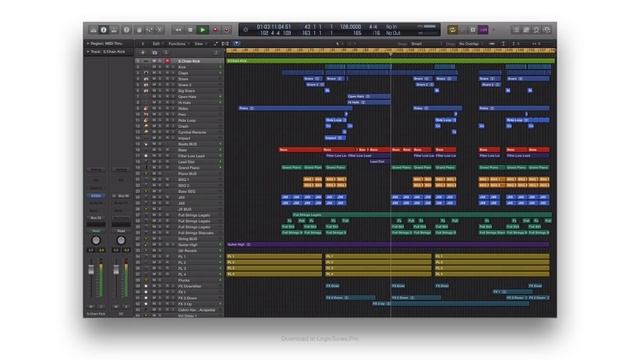Mute the Kick track
Viewport: 640px width, 360px height.
click(x=154, y=67)
